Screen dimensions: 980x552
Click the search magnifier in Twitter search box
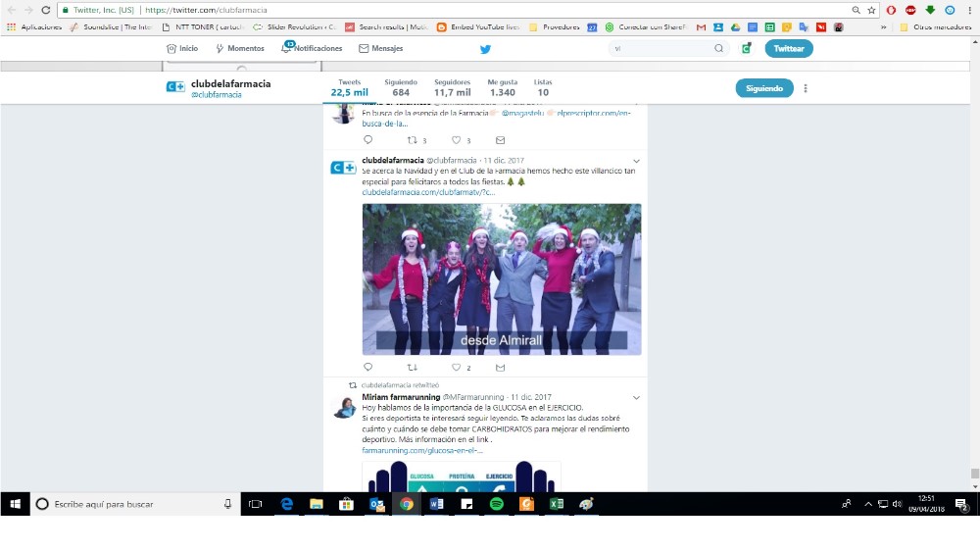coord(718,48)
